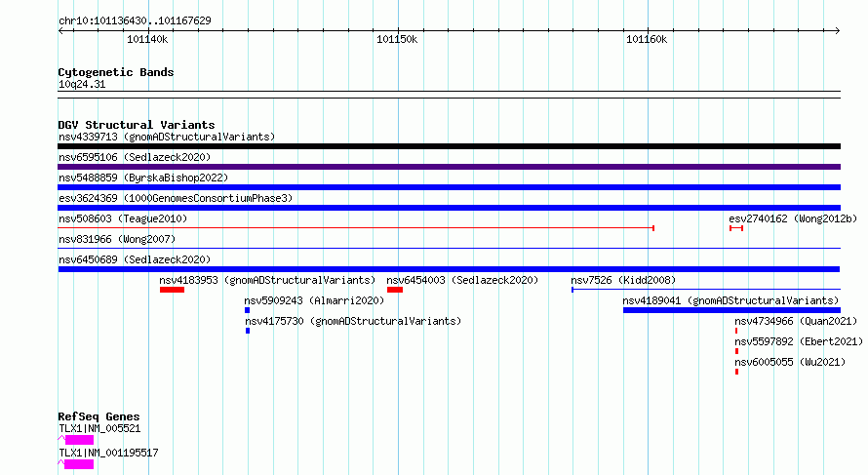Click the esv2740162 small red marker
The image size is (868, 475).
(736, 228)
